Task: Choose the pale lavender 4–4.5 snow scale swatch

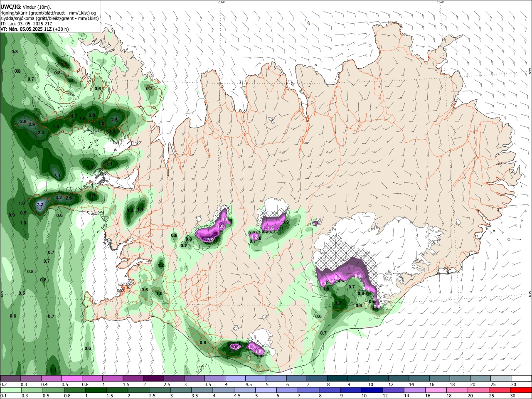Action: [234, 378]
